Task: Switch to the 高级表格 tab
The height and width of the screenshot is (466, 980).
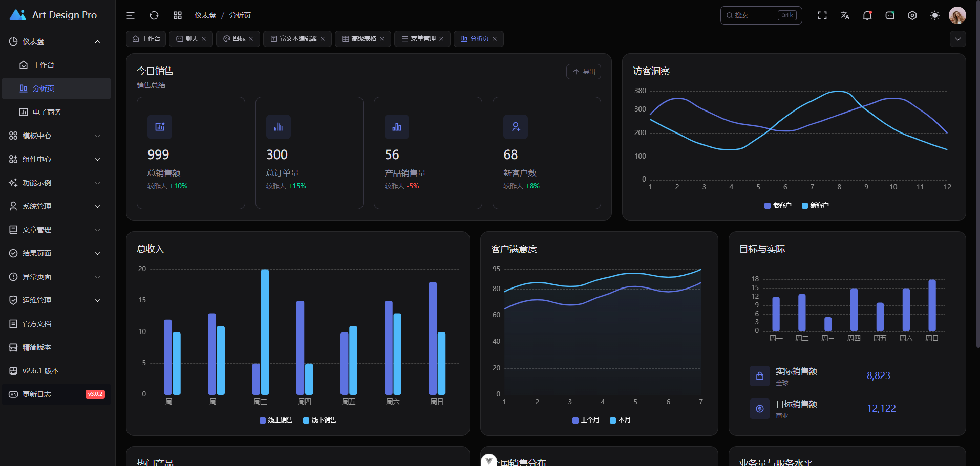Action: (363, 39)
